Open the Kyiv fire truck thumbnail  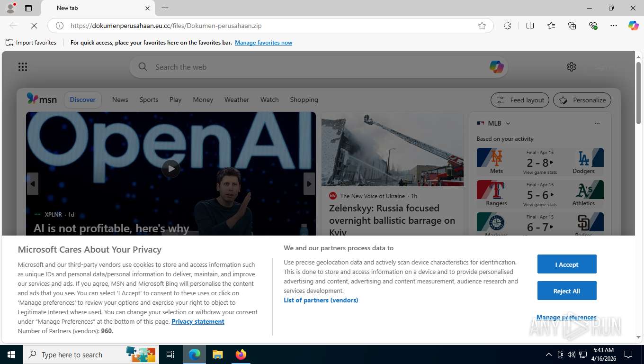click(393, 149)
